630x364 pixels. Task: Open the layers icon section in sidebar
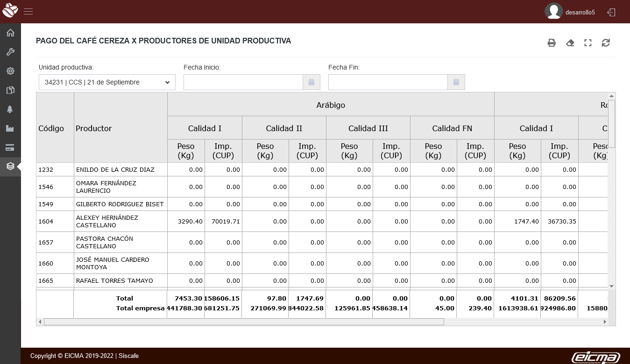[x=10, y=167]
